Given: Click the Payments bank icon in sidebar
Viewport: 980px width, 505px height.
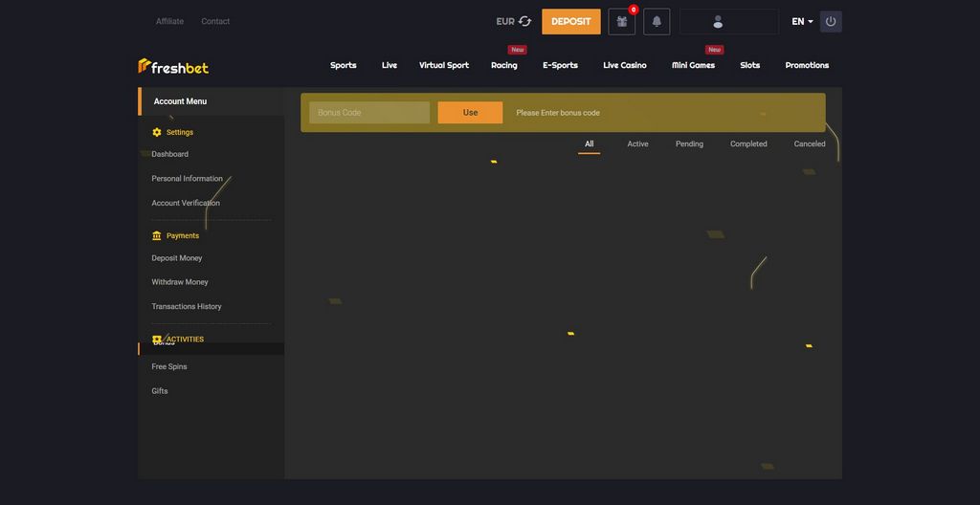Looking at the screenshot, I should tap(157, 235).
